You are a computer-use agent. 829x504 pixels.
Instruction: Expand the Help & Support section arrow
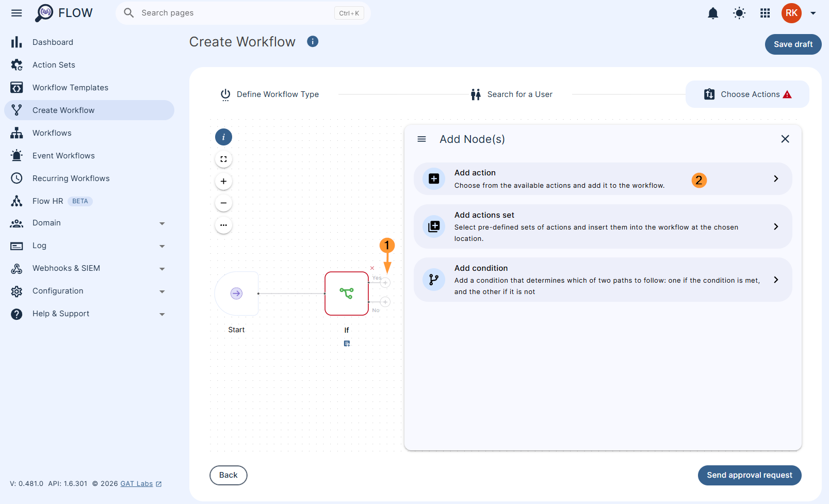(x=162, y=314)
